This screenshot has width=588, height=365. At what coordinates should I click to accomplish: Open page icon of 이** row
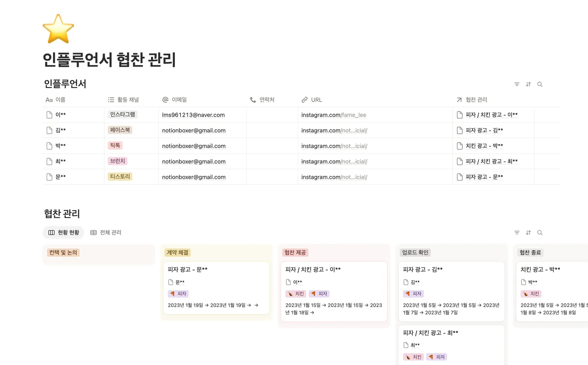tap(49, 115)
